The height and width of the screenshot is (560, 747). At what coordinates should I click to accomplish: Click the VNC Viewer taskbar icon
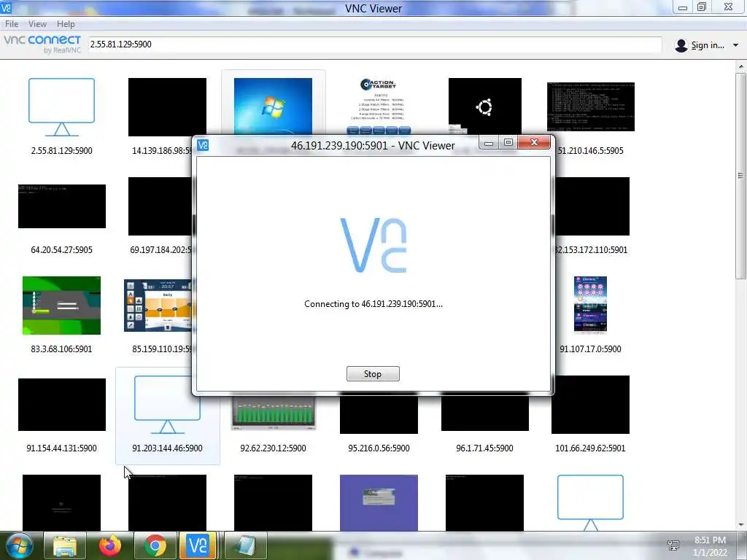pyautogui.click(x=198, y=545)
